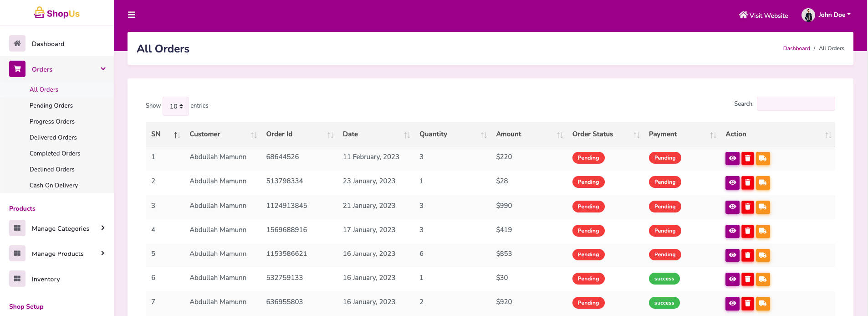Click the truck icon for order 1569688916
The image size is (868, 316).
763,231
